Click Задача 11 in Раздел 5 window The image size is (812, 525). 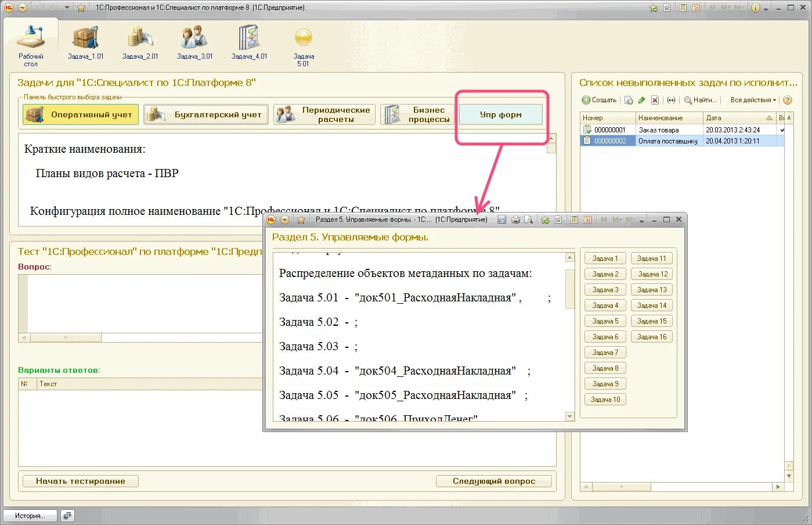coord(652,258)
